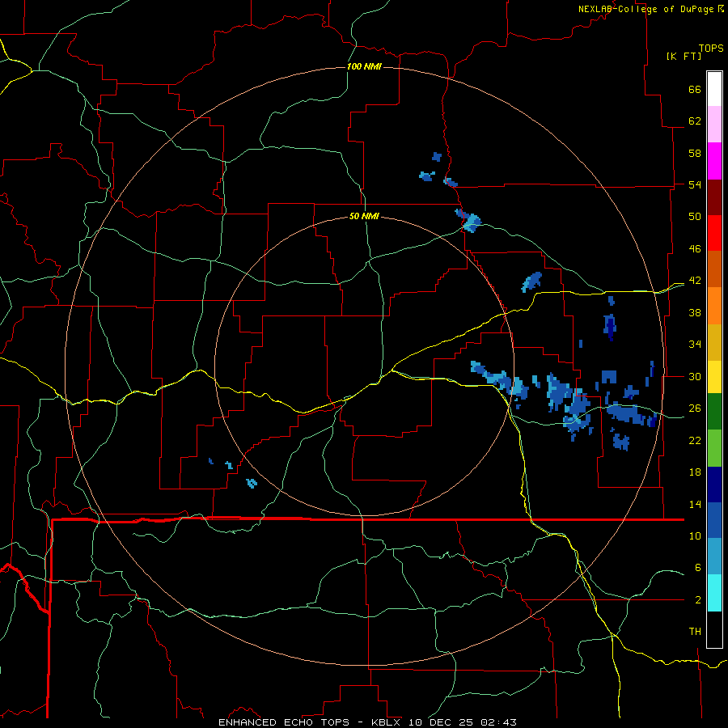Screen dimensions: 728x728
Task: Click the '46' legend value
Action: click(x=695, y=249)
